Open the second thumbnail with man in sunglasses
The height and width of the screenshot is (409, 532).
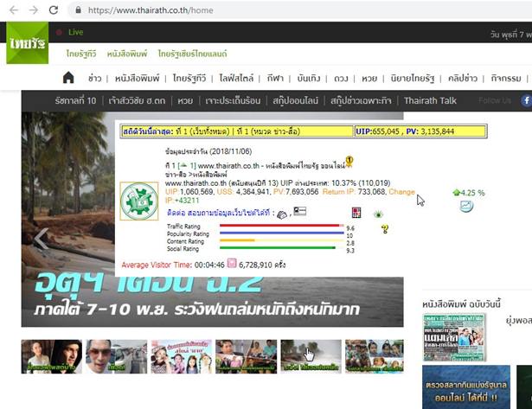pos(117,356)
